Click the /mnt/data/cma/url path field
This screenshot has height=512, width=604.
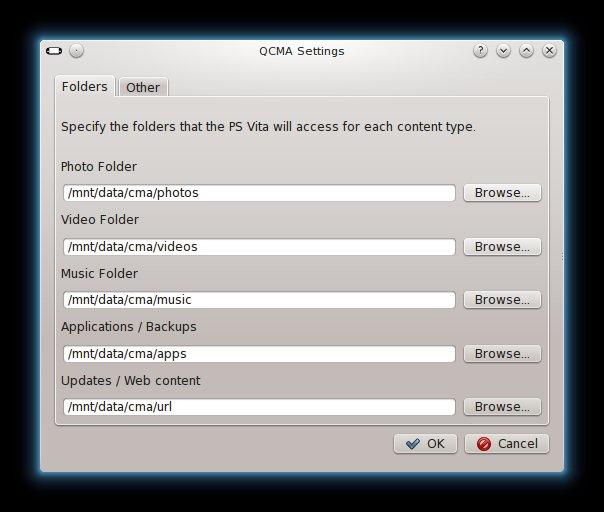point(259,407)
